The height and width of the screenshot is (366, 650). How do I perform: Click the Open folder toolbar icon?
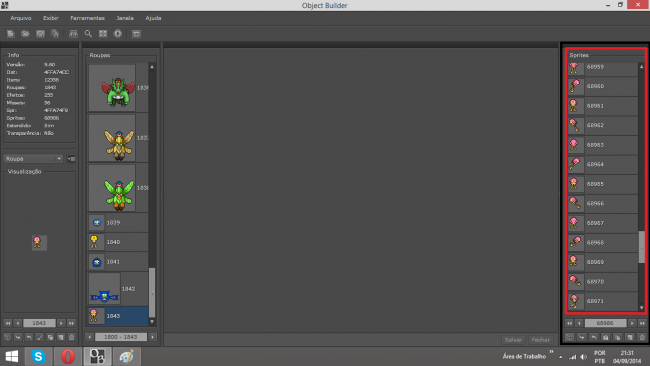pos(25,34)
